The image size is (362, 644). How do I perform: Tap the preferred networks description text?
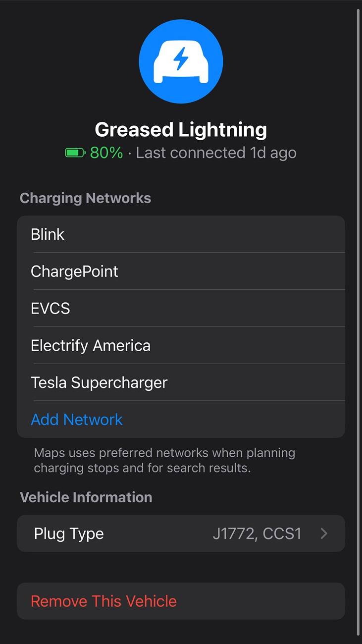click(164, 460)
